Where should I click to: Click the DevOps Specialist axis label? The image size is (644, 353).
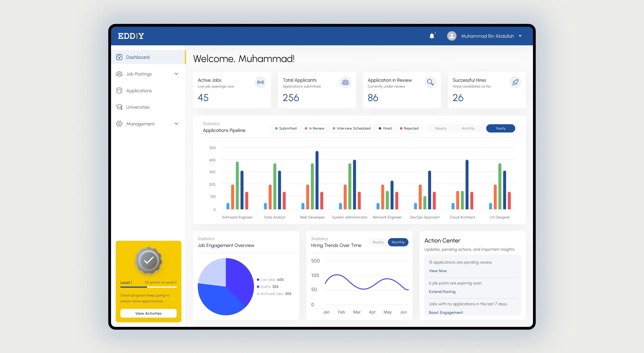(424, 217)
